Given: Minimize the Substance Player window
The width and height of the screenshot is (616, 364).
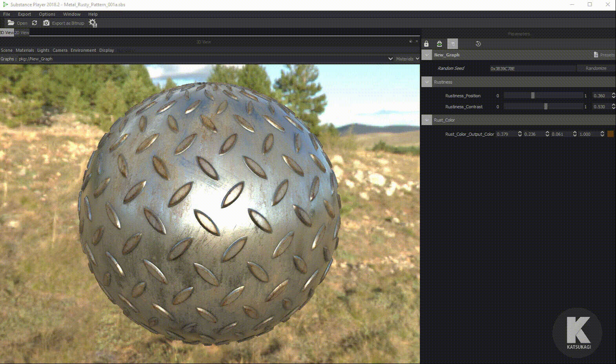Looking at the screenshot, I should (572, 5).
